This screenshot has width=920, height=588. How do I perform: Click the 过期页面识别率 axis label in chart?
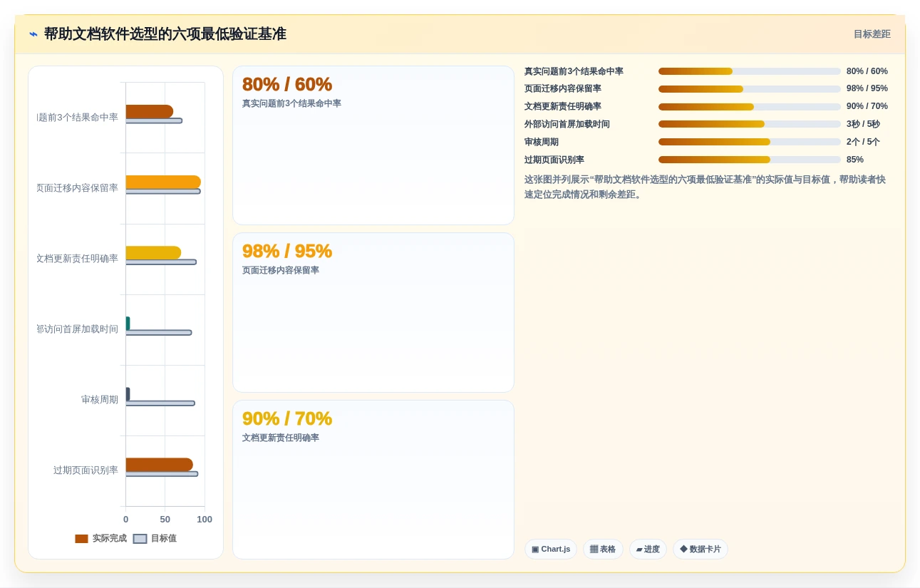click(x=86, y=470)
